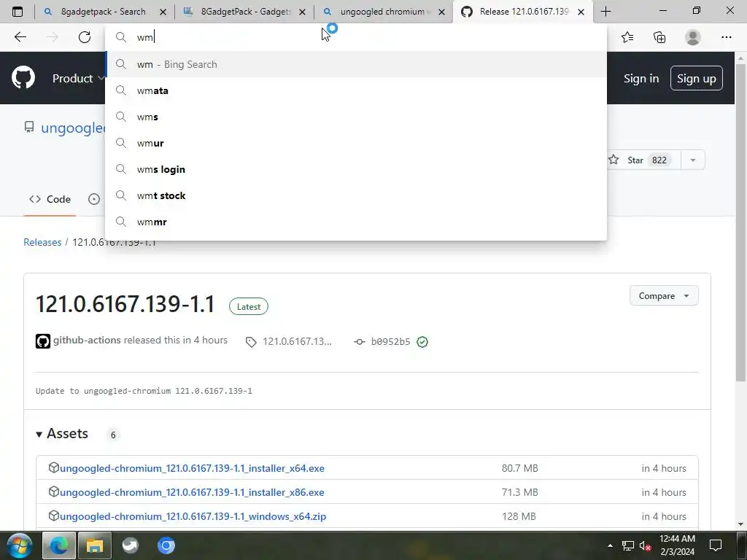Select the 'wms' suggestion
The height and width of the screenshot is (560, 747).
pyautogui.click(x=356, y=117)
